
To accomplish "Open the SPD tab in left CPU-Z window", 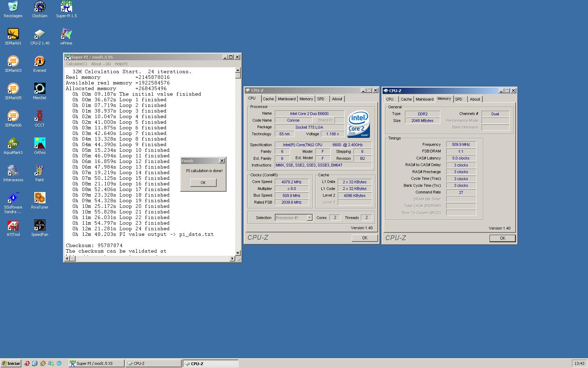I will click(321, 99).
